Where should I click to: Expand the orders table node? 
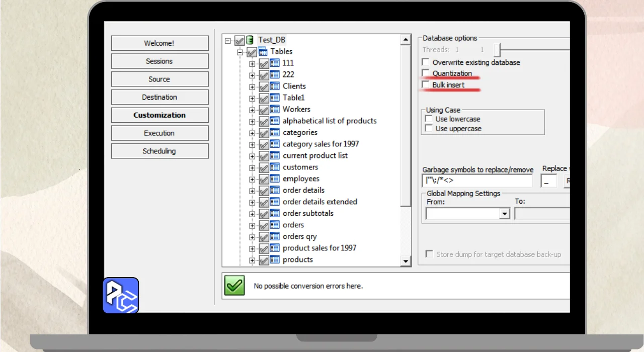pyautogui.click(x=252, y=225)
